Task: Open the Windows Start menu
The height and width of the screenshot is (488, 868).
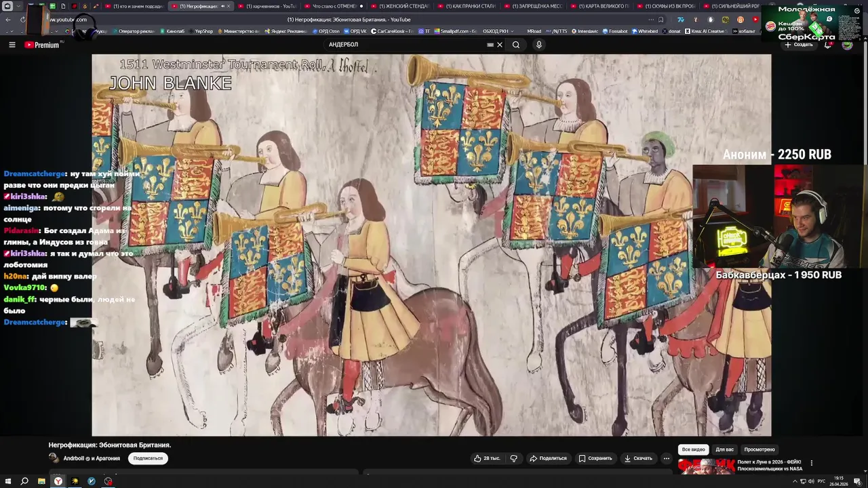Action: click(x=7, y=481)
